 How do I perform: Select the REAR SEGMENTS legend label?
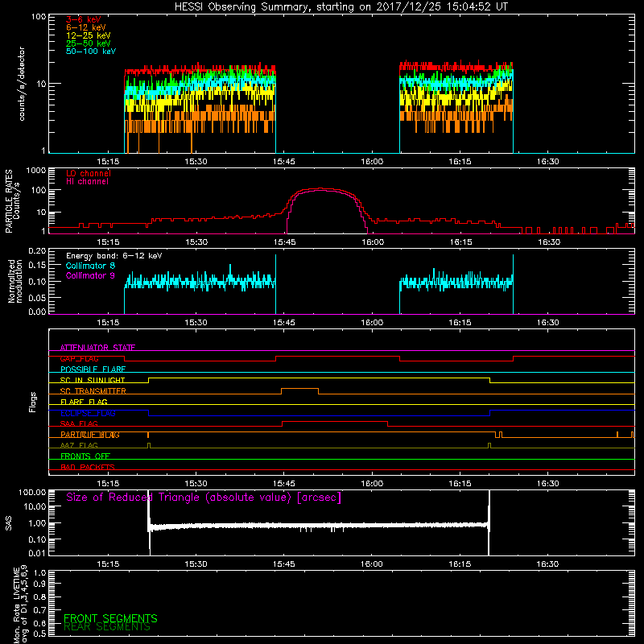pos(107,627)
